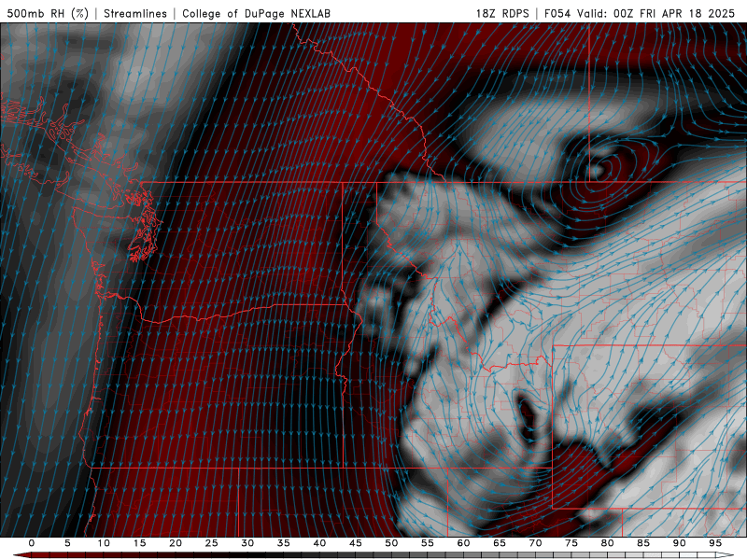Viewport: 747px width, 560px height.
Task: Click the "500mb RH (%)" title text
Action: (48, 13)
